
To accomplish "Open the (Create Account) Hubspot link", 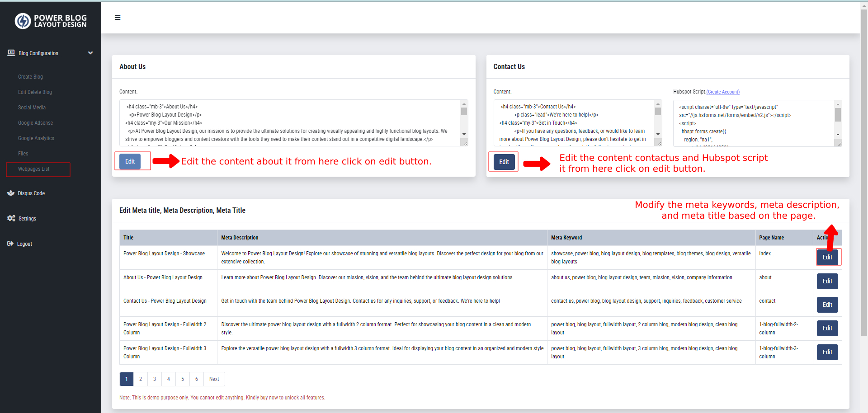I will [723, 92].
